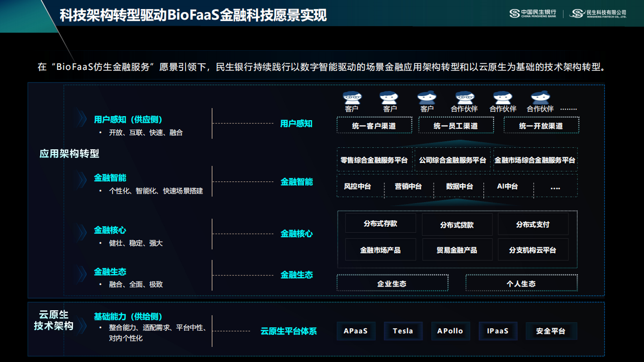644x362 pixels.
Task: Click the 云原生技术架构 section label
Action: [x=54, y=320]
